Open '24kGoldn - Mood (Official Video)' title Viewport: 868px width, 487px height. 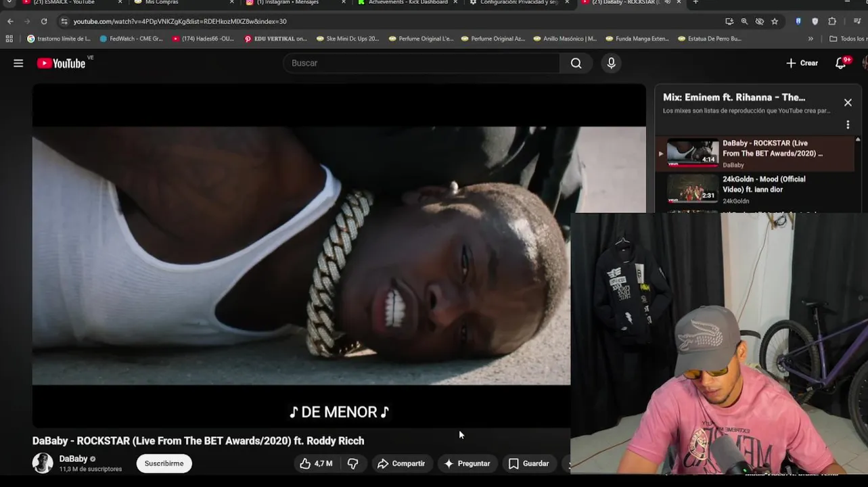tap(764, 184)
